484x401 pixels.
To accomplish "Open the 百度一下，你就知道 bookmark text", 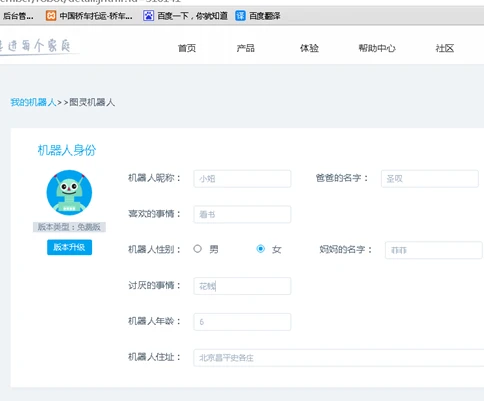I will [x=192, y=16].
